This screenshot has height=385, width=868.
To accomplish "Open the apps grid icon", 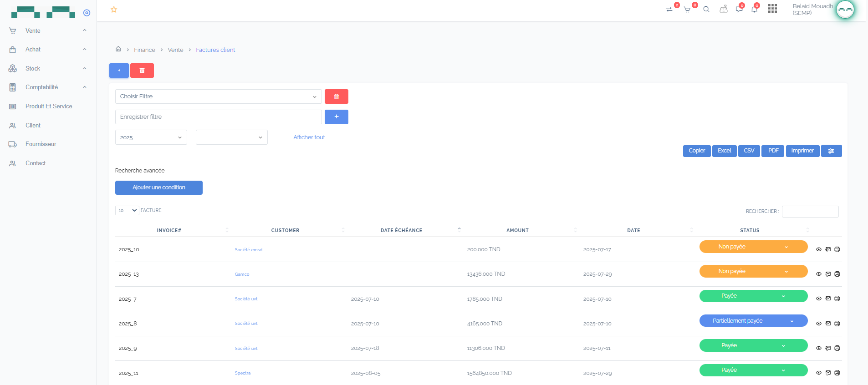I will (x=772, y=9).
